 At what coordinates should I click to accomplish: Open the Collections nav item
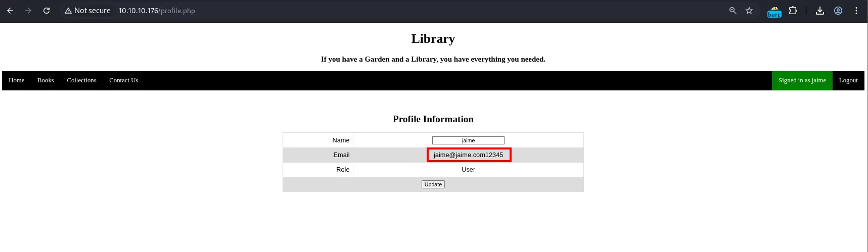[81, 80]
